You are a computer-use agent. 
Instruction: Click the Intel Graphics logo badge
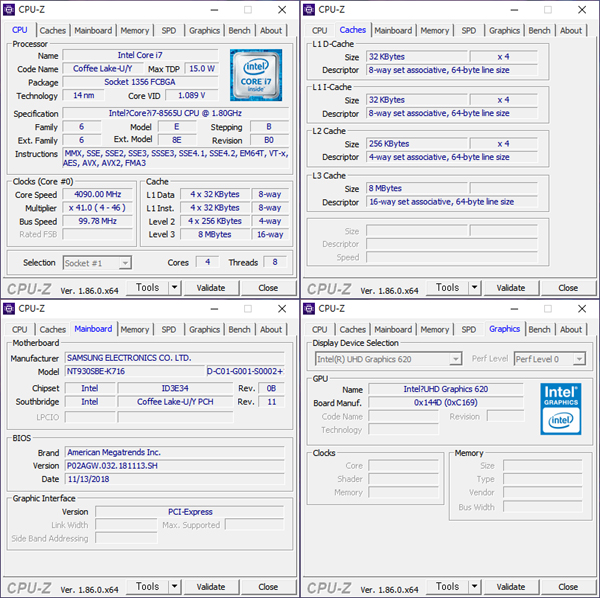click(561, 409)
